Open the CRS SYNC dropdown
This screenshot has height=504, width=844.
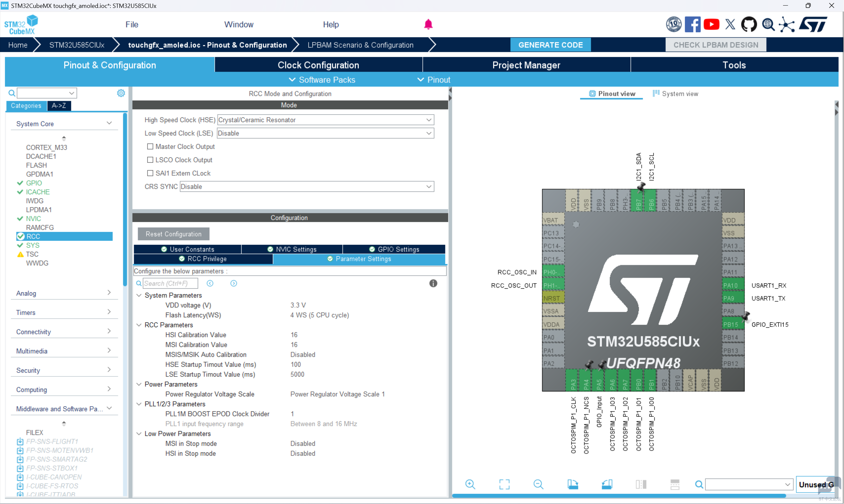307,186
